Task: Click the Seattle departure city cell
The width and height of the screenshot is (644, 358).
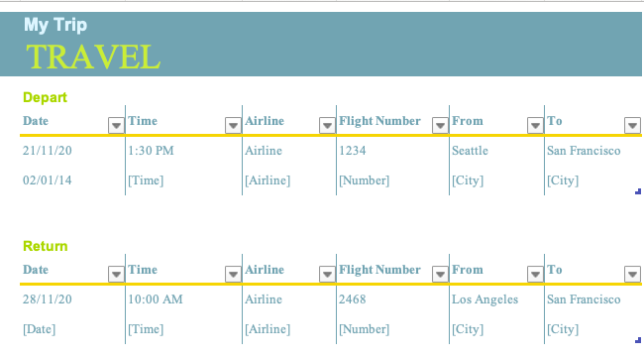Action: click(x=496, y=151)
